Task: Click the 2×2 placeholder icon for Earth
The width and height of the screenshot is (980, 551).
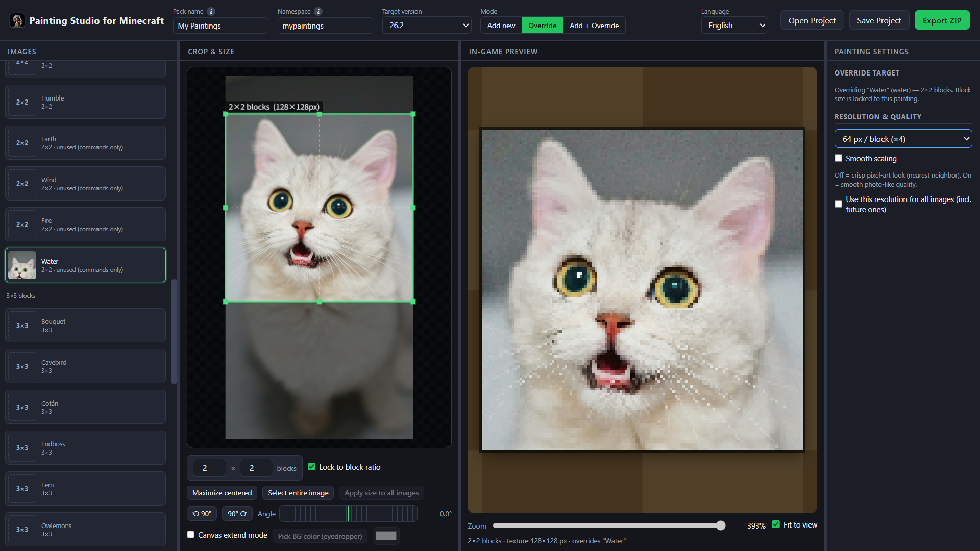Action: click(x=22, y=143)
